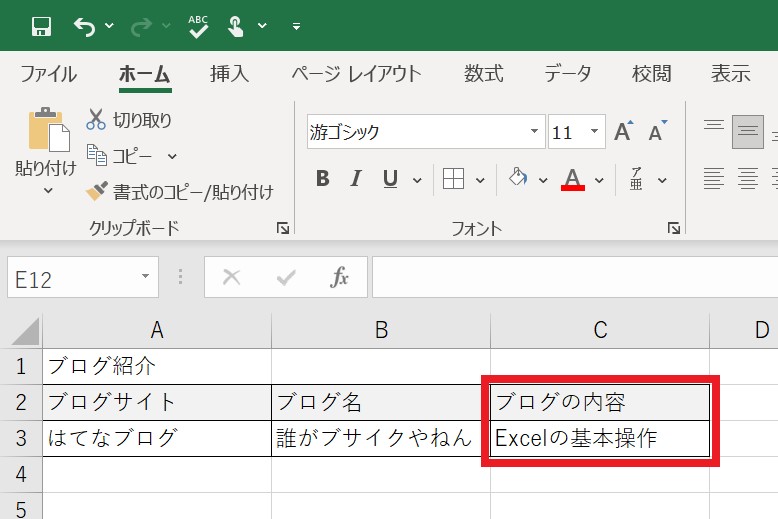Open the font size 11 dropdown
Viewport: 778px width, 519px height.
point(594,131)
